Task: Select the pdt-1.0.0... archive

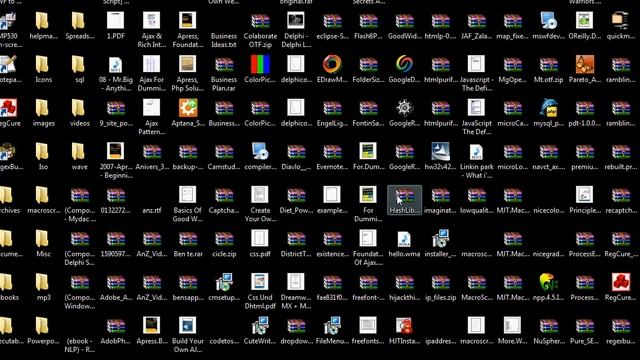Action: click(x=584, y=108)
